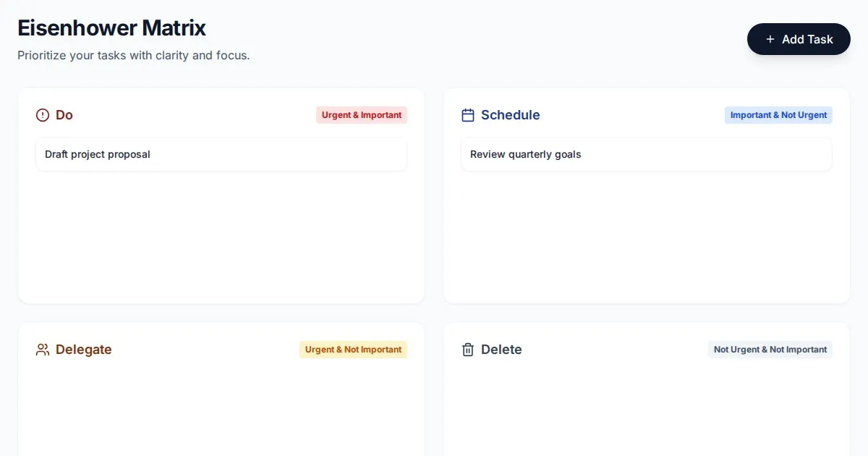Click the Schedule quadrant heading
Viewport: 868px width, 456px height.
(510, 115)
